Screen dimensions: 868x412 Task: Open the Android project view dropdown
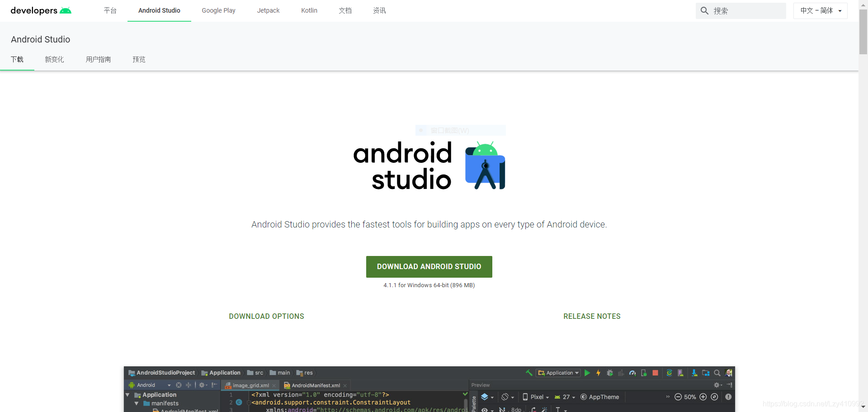point(150,385)
